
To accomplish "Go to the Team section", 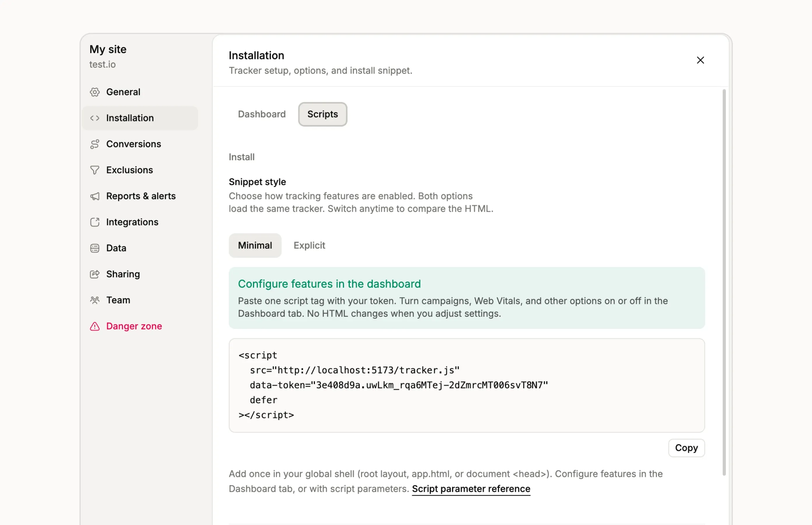I will pos(140,300).
